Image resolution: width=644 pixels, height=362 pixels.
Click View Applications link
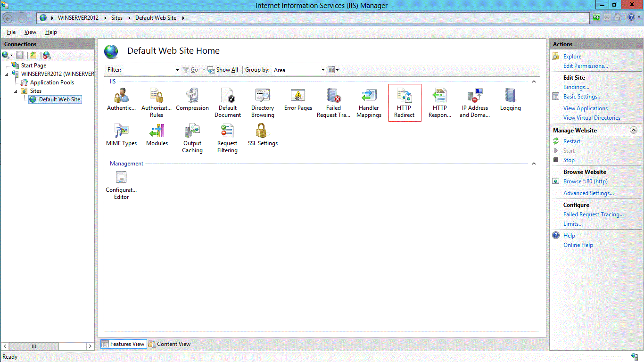(x=586, y=108)
